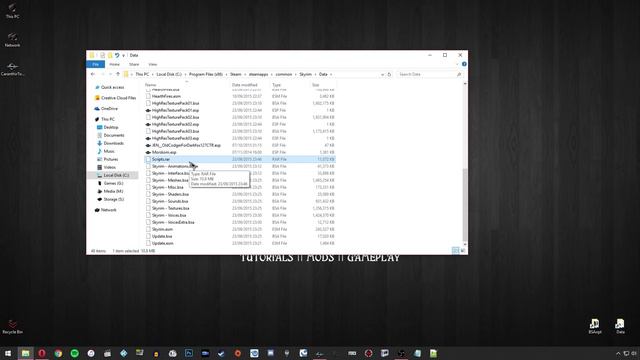Screen dimensions: 640x360
Task: Select Update.bsa file
Action: 162,236
